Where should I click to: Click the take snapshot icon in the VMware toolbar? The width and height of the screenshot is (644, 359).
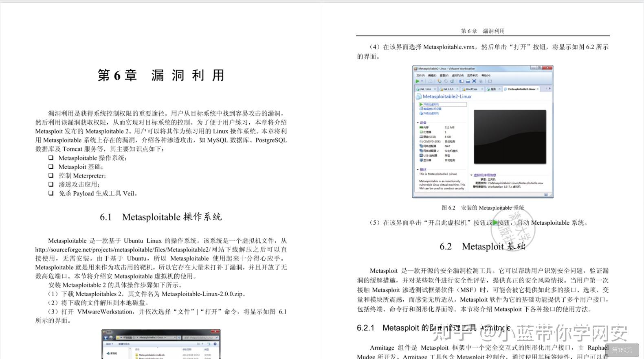[439, 81]
